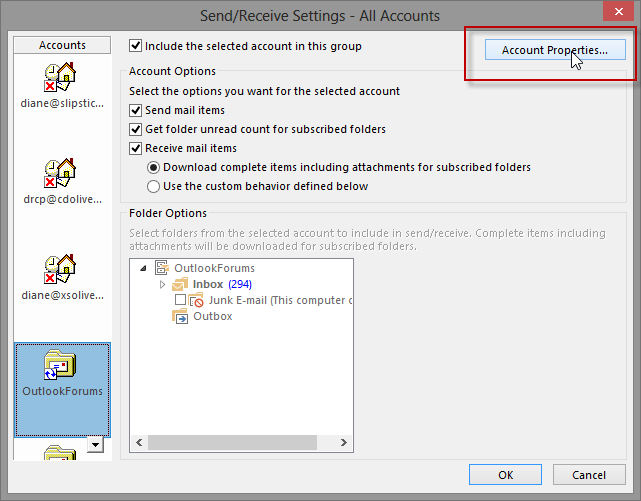Image resolution: width=641 pixels, height=501 pixels.
Task: Click the Junk E-mail folder icon
Action: (x=197, y=300)
